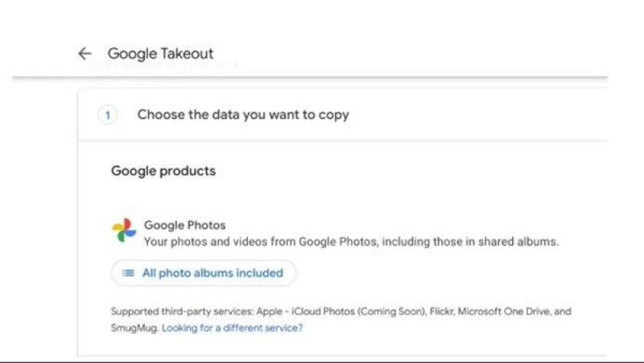This screenshot has width=644, height=363.
Task: Follow the Looking for a different service link
Action: (x=233, y=328)
